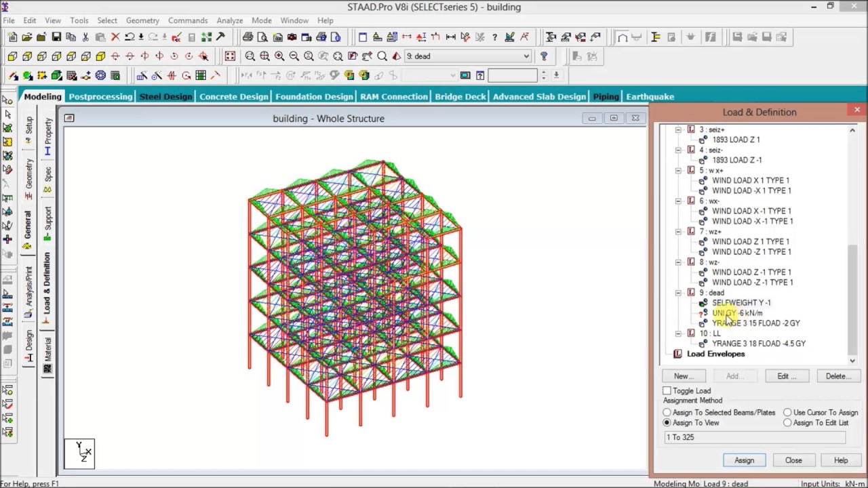868x488 pixels.
Task: Click the Delete... button
Action: point(838,376)
